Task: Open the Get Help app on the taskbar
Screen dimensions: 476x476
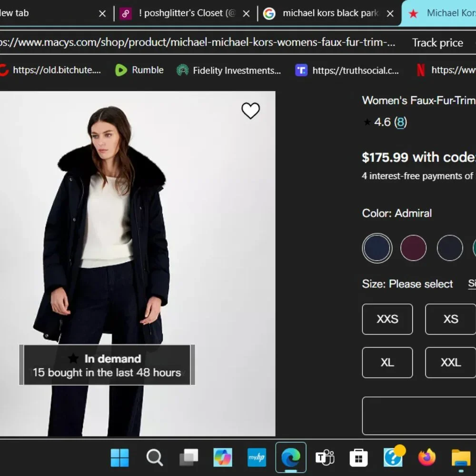Action: 394,456
